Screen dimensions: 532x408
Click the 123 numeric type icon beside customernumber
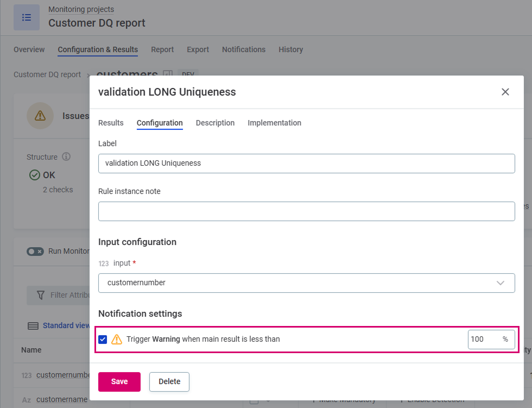click(x=27, y=374)
